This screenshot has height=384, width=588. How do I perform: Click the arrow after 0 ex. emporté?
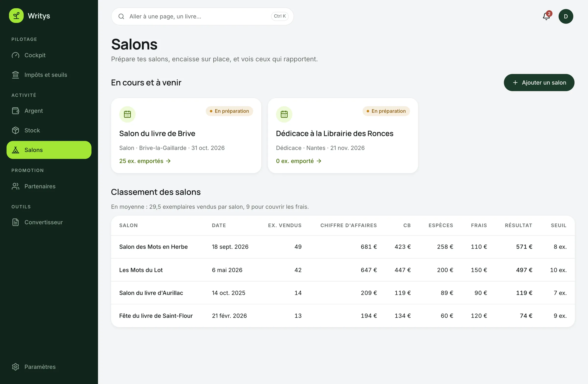(319, 161)
